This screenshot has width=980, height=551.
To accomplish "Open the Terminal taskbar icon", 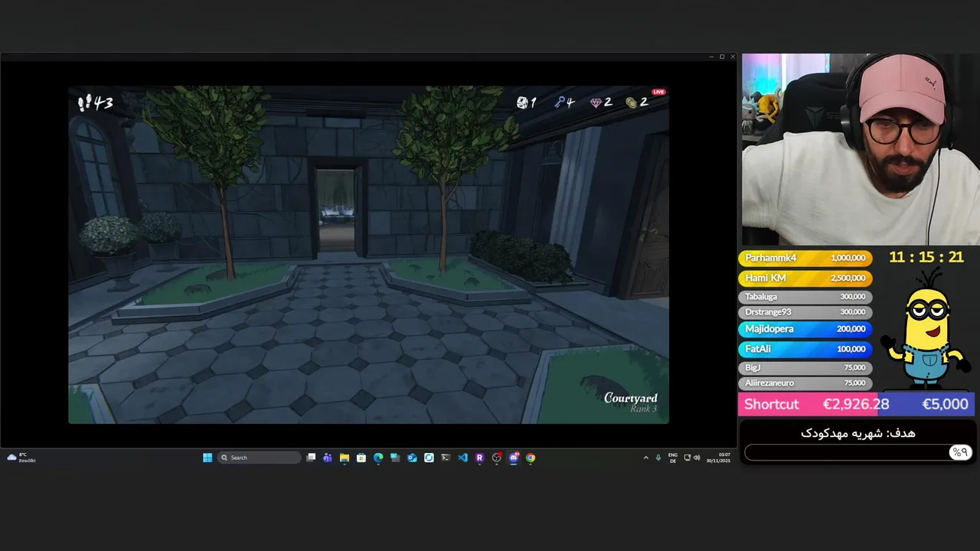I will click(x=446, y=458).
